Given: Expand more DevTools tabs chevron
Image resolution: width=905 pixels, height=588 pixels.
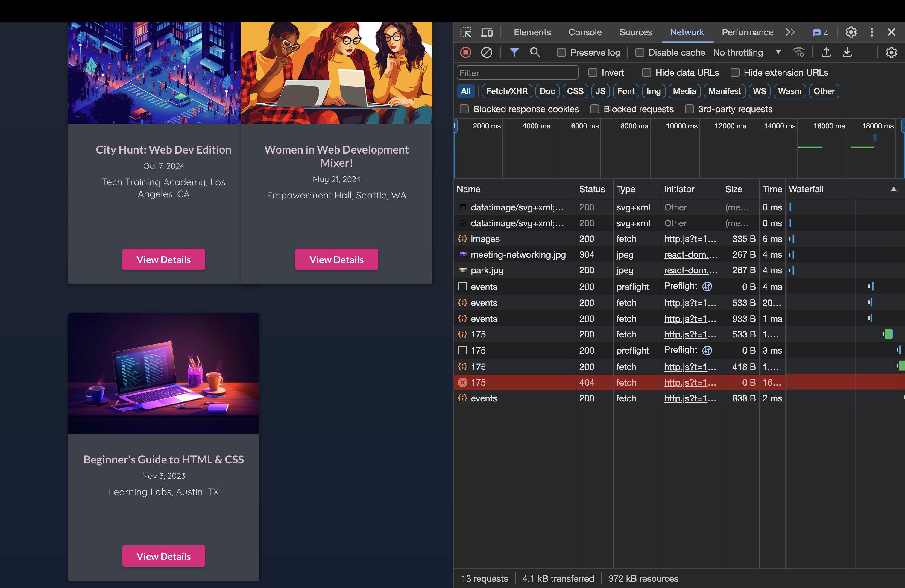Looking at the screenshot, I should pyautogui.click(x=790, y=32).
